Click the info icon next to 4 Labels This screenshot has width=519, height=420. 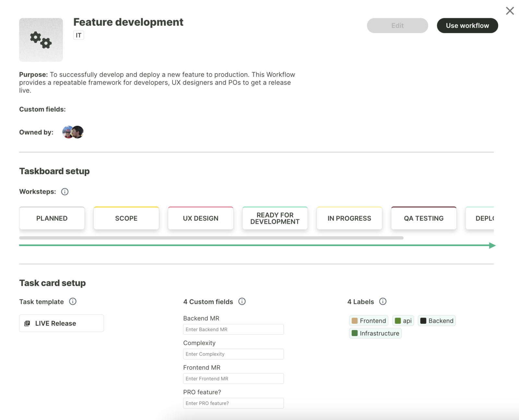click(x=383, y=302)
